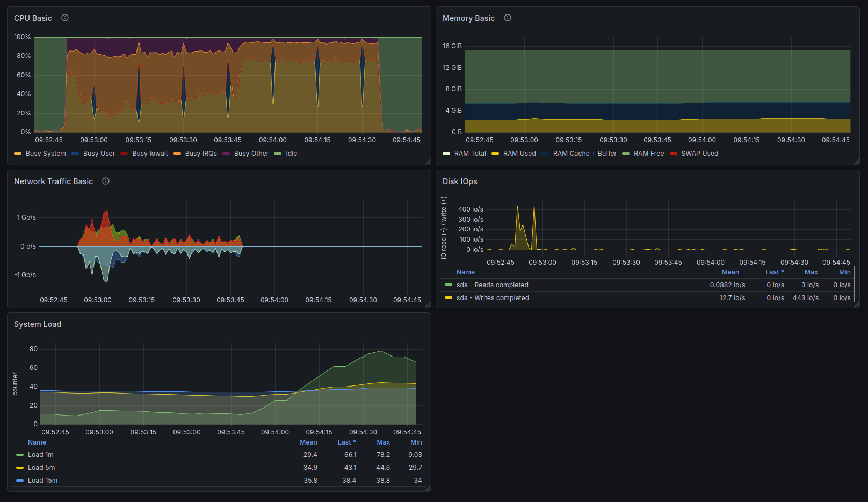Sort Disk IOps legend by Name
This screenshot has height=502, width=868.
[466, 272]
